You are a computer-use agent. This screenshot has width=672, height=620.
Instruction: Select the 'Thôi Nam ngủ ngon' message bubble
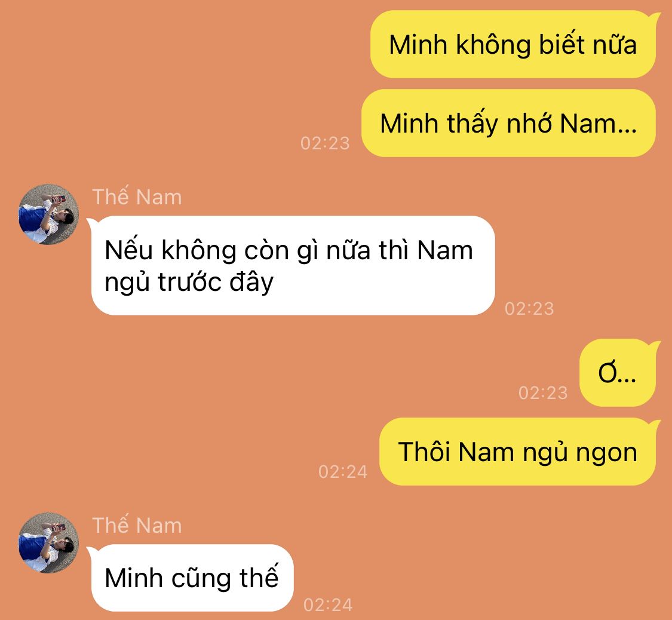518,452
